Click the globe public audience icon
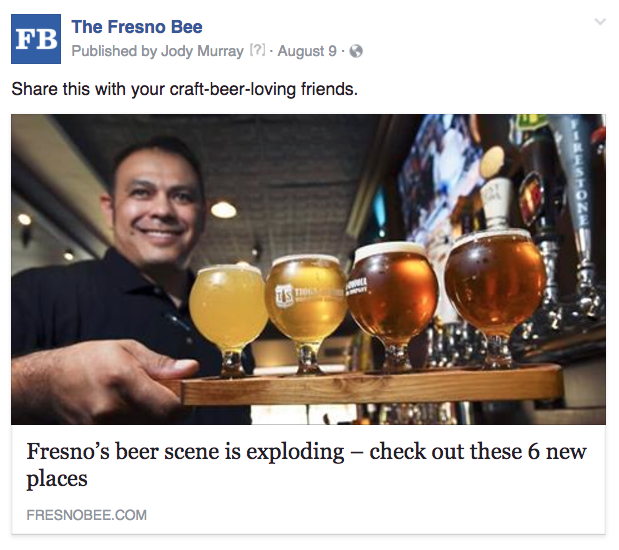The image size is (619, 550). 357,51
